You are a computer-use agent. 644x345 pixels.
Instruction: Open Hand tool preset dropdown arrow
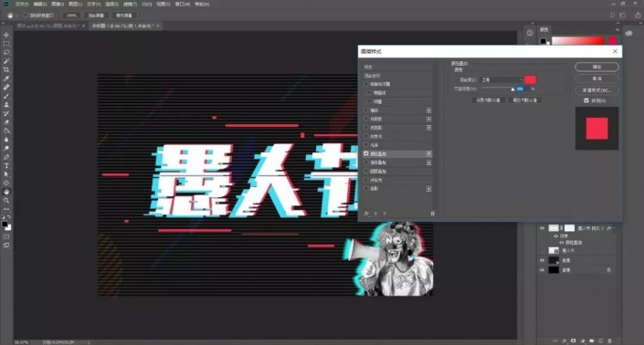click(16, 16)
